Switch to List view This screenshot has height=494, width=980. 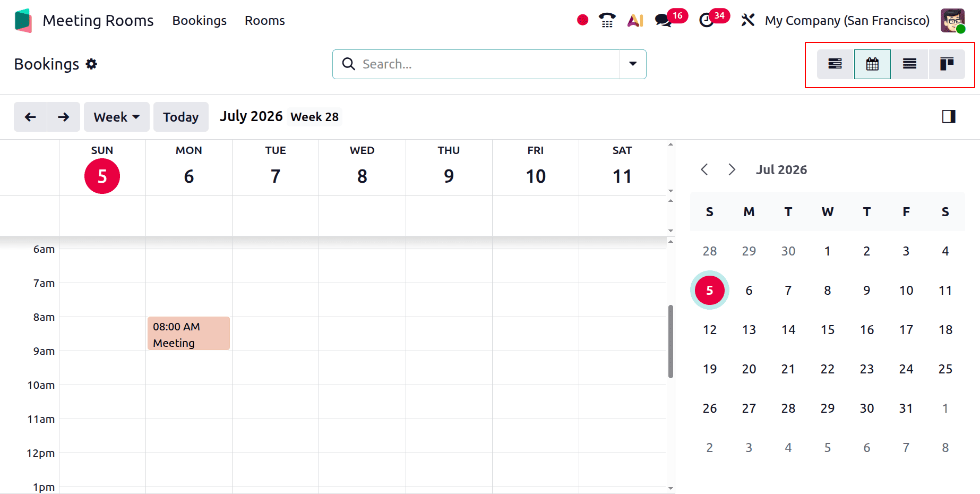pos(909,64)
